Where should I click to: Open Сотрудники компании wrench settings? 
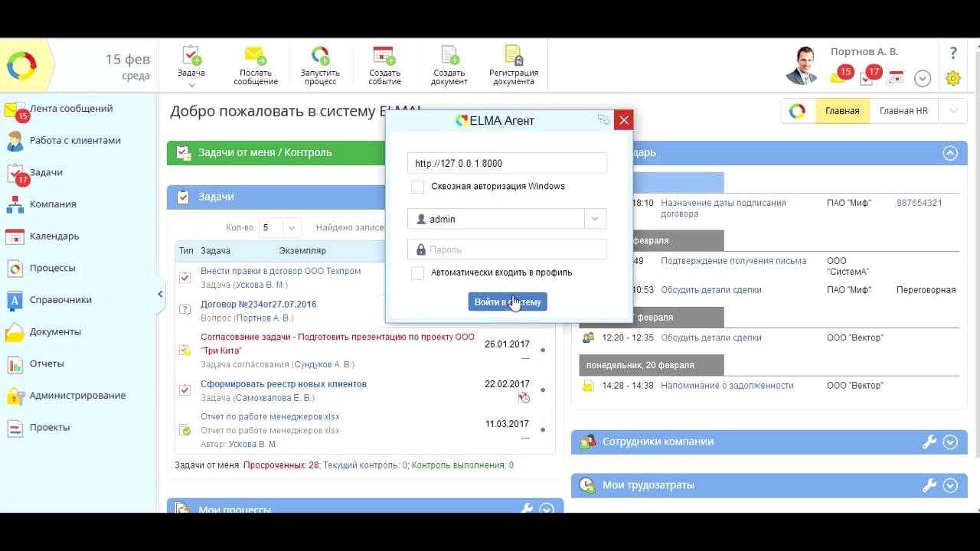(929, 442)
